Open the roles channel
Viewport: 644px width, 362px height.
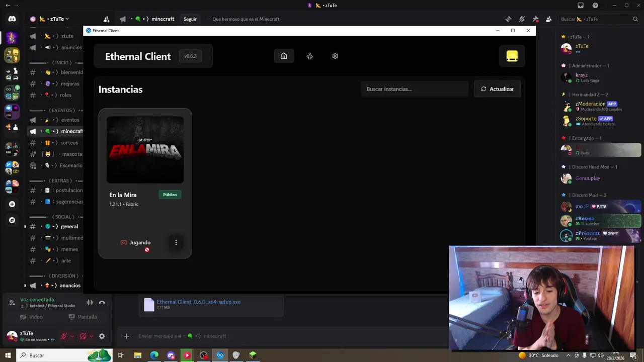(x=55, y=95)
